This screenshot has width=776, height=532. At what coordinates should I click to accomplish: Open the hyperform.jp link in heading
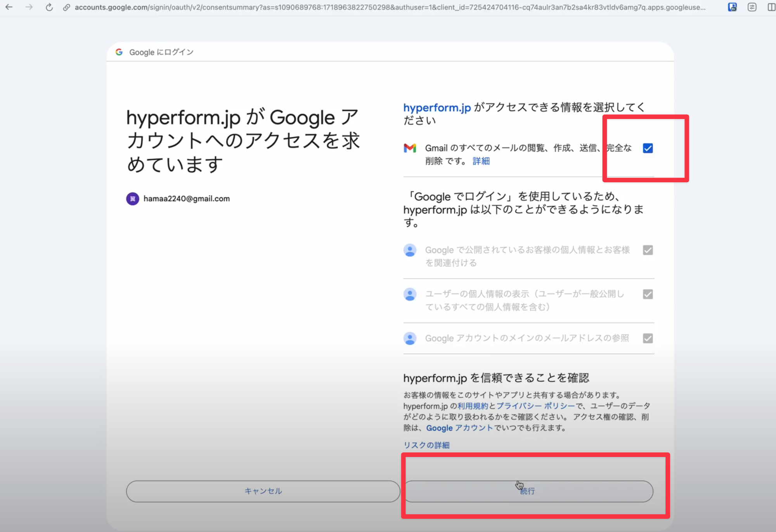coord(437,107)
